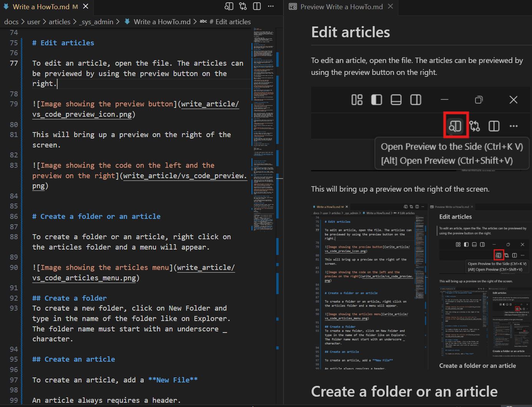Open the Edit articles symbol breadcrumb
This screenshot has height=407, width=532.
[231, 22]
